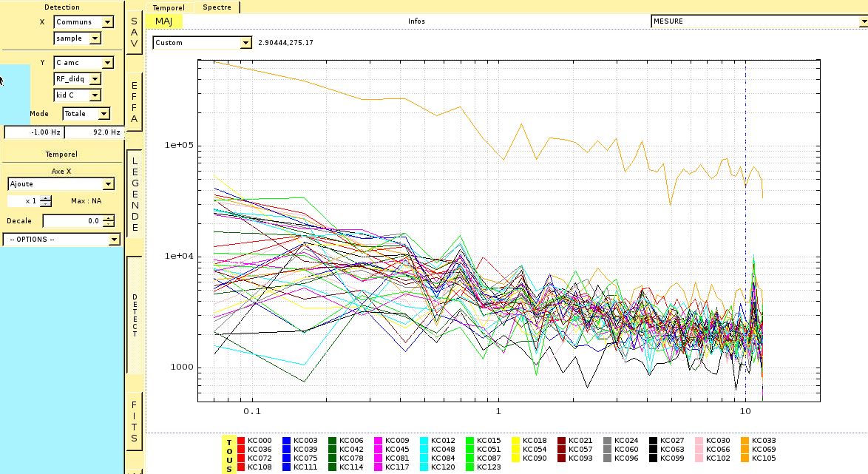
Task: Switch to the Spectre tab
Action: pos(217,7)
